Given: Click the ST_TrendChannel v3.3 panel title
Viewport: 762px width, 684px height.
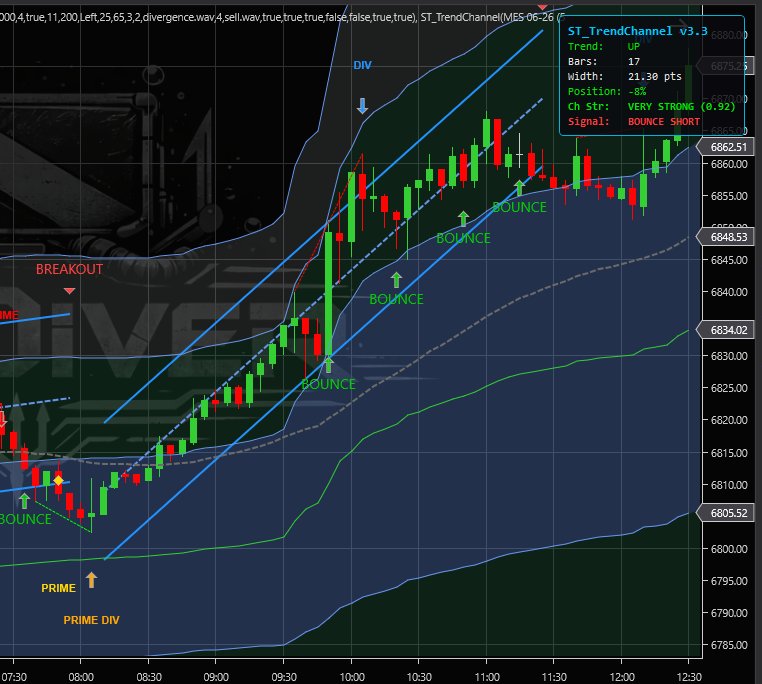Looking at the screenshot, I should tap(638, 31).
